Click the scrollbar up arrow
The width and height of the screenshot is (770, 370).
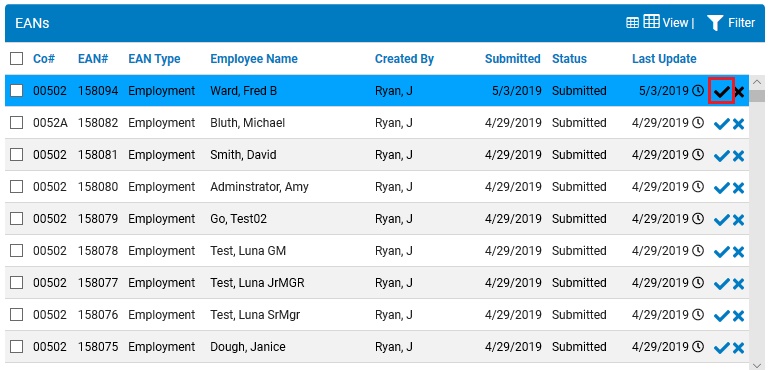coord(757,82)
